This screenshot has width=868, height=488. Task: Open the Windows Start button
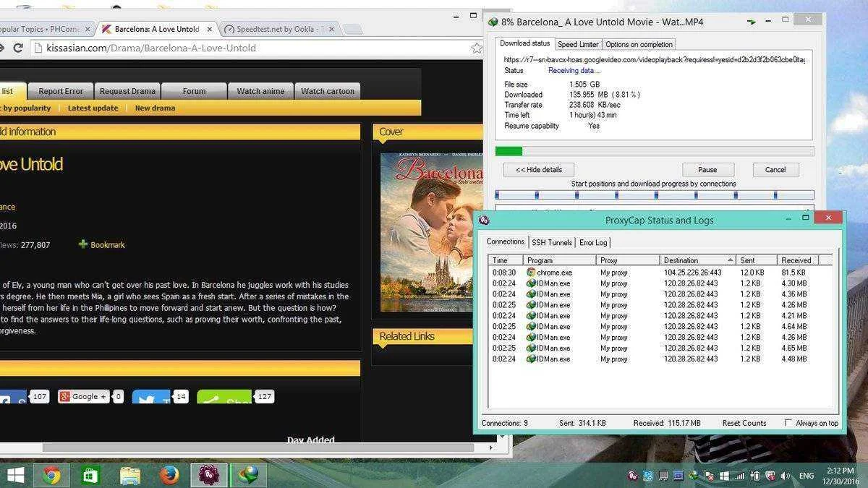click(x=15, y=475)
